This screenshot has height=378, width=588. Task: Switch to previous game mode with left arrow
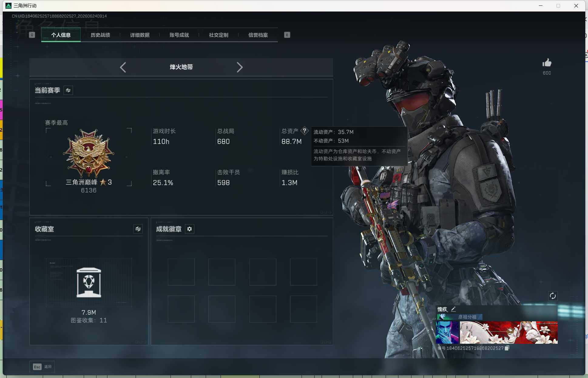123,67
